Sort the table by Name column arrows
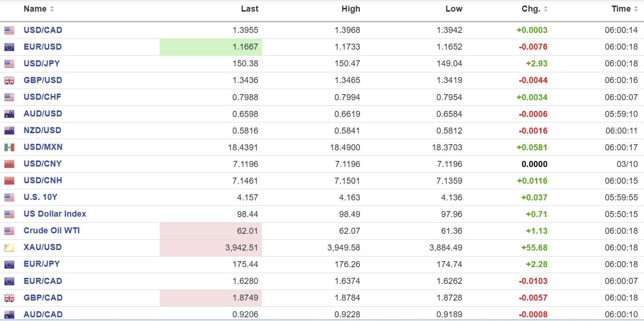Screen dimensions: 644x321 [x=52, y=9]
